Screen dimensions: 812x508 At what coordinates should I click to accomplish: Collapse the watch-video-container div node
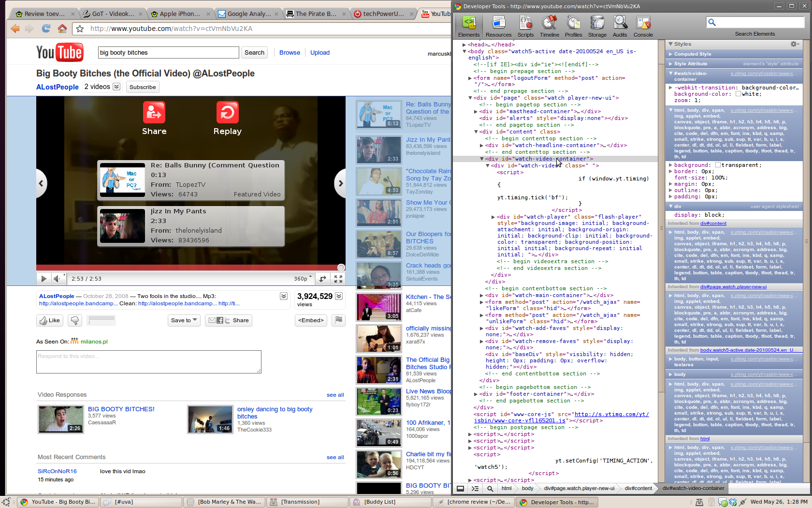[482, 159]
